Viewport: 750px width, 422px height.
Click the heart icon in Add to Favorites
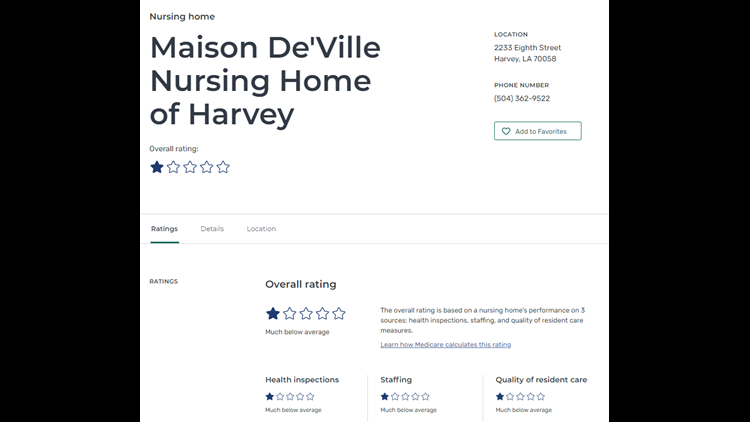(x=506, y=131)
